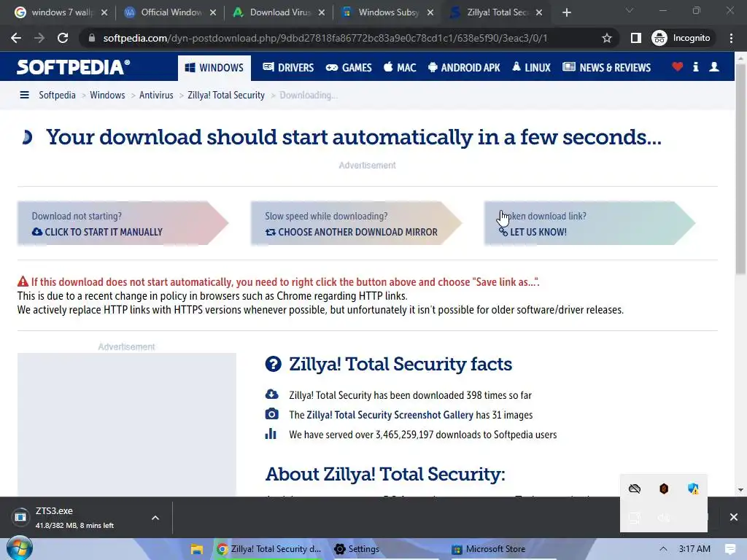
Task: Click the scrollbar down arrow
Action: pos(740,490)
